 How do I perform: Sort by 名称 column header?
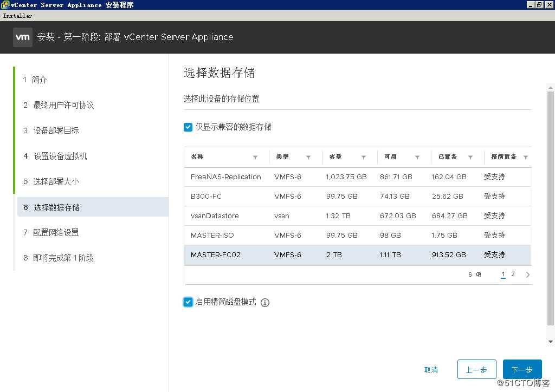point(197,156)
